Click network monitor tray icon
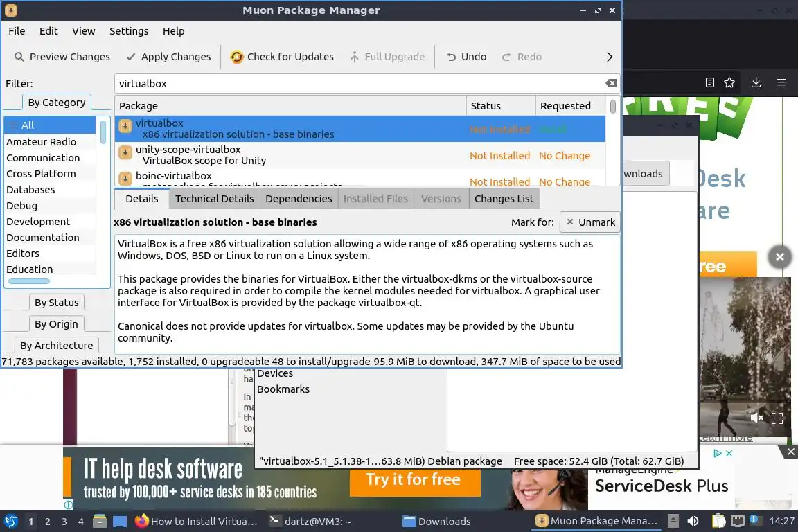798x532 pixels. pyautogui.click(x=738, y=521)
